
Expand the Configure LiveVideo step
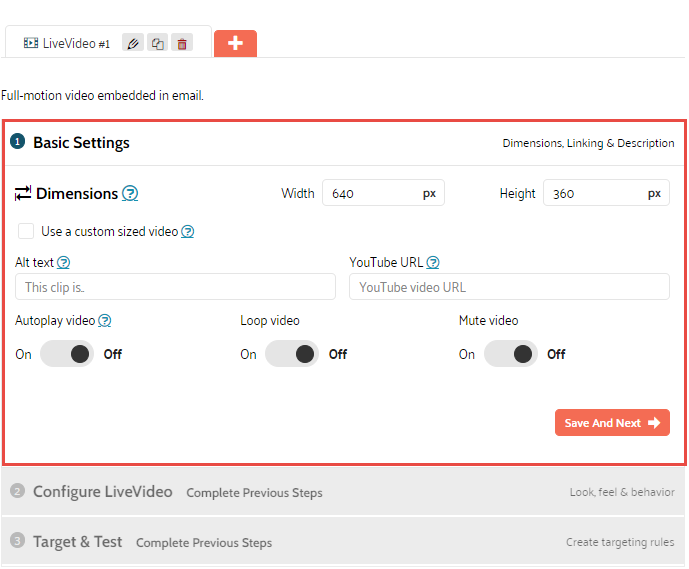102,492
